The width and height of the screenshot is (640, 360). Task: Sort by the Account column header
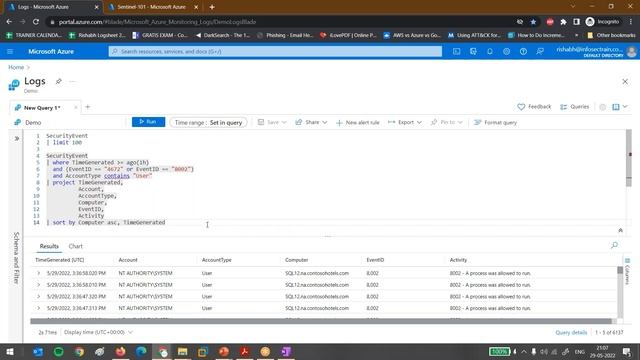click(128, 260)
